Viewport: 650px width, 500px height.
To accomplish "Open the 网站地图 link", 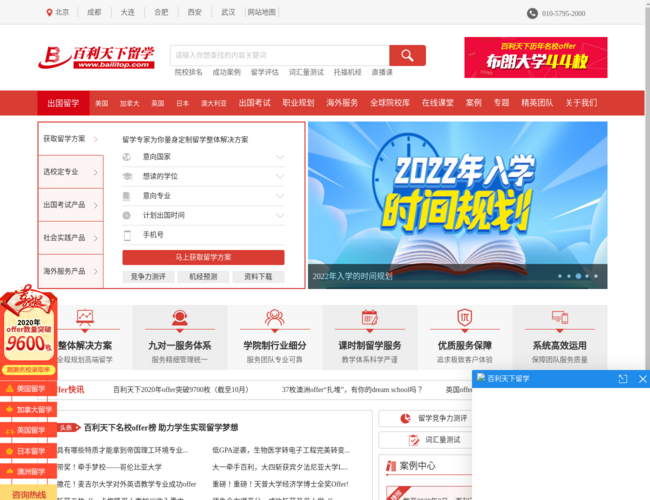I will click(262, 12).
